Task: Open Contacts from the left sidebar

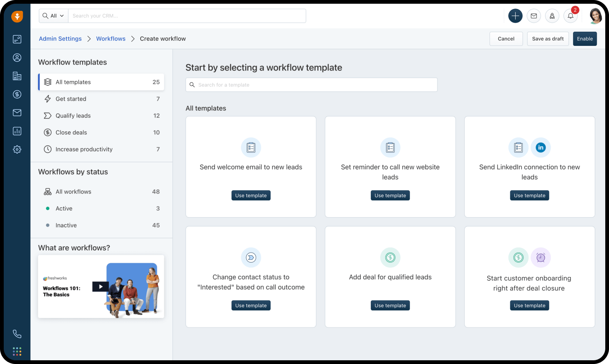Action: 17,58
